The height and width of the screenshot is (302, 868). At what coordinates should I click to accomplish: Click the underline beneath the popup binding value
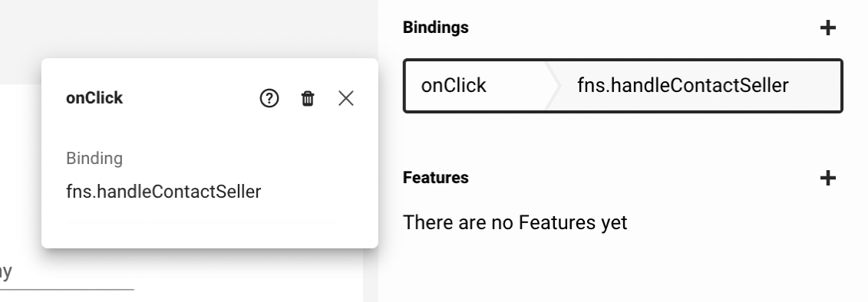point(202,222)
